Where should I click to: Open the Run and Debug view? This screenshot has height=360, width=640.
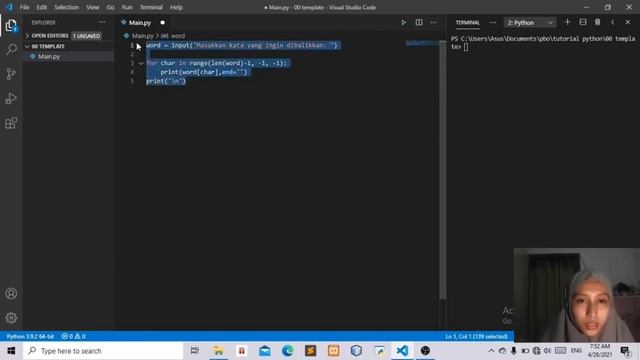pyautogui.click(x=11, y=98)
